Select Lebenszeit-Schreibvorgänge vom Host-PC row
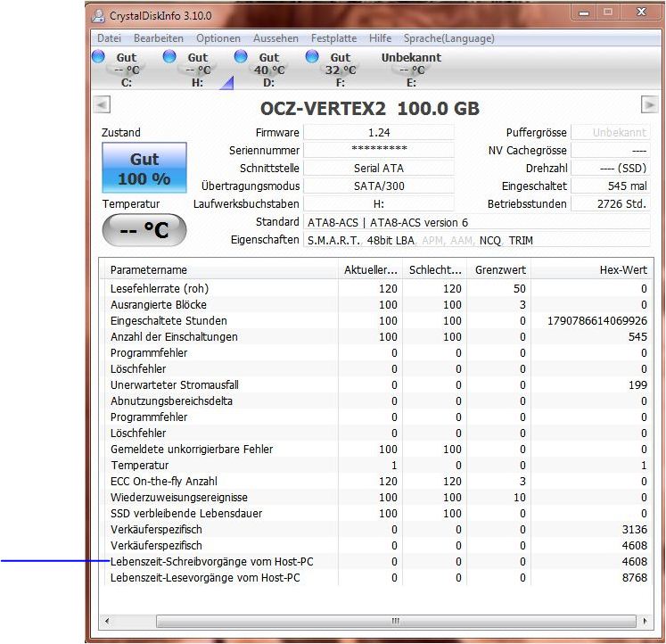 376,562
